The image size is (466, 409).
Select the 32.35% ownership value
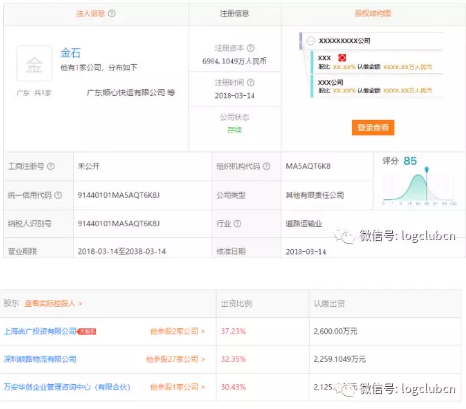click(233, 359)
